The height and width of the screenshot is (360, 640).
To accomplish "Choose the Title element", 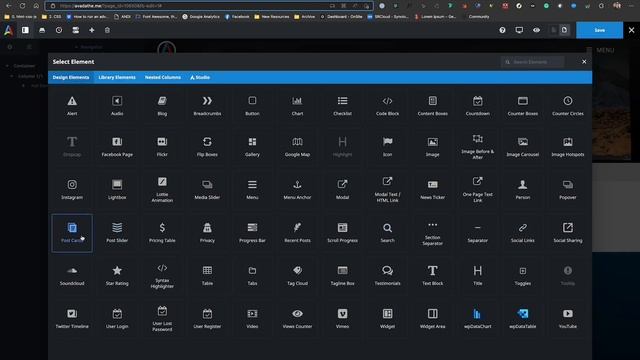I will coord(478,276).
